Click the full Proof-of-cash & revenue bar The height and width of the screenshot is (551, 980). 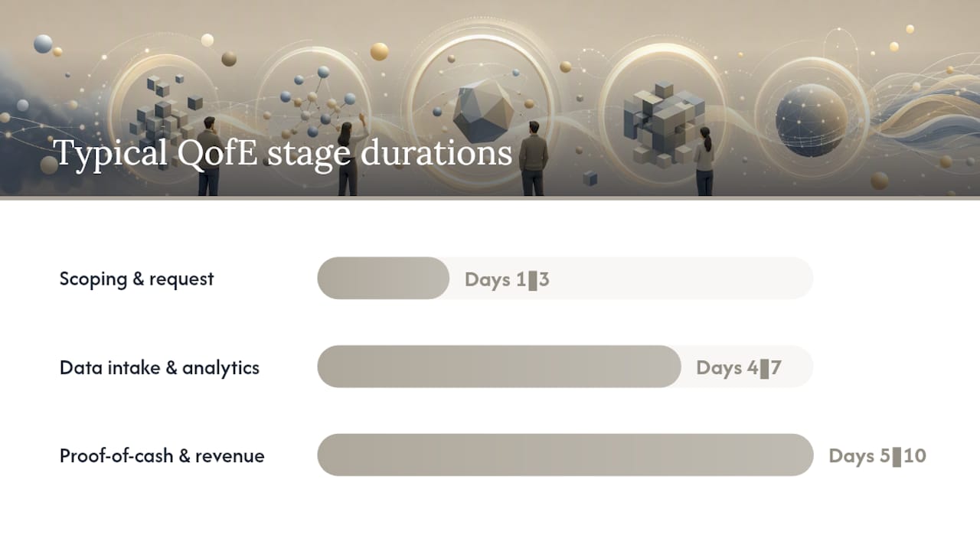click(x=565, y=455)
